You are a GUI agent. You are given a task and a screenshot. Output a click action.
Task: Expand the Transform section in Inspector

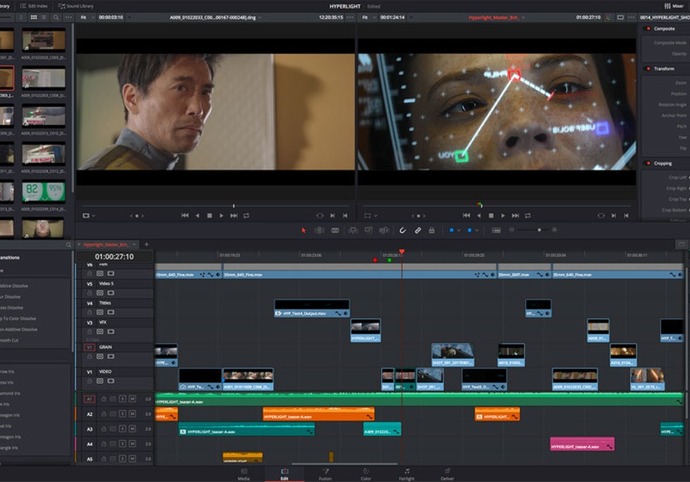[x=664, y=69]
